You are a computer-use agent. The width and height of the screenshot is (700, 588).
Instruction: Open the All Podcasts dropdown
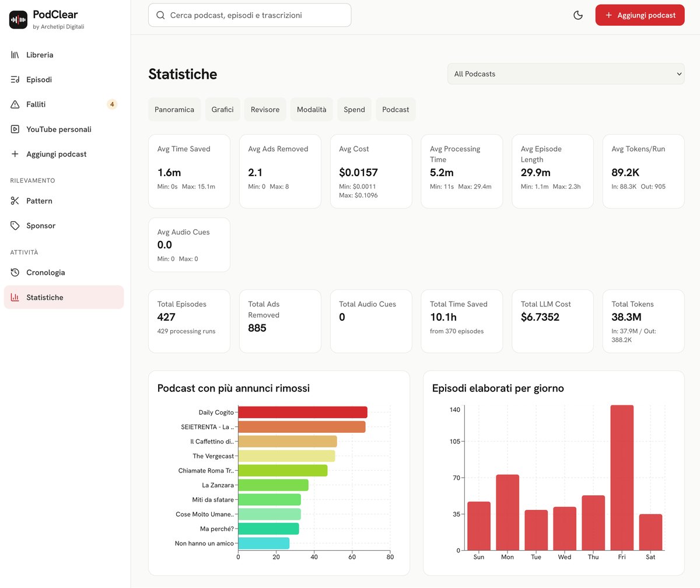click(x=566, y=74)
